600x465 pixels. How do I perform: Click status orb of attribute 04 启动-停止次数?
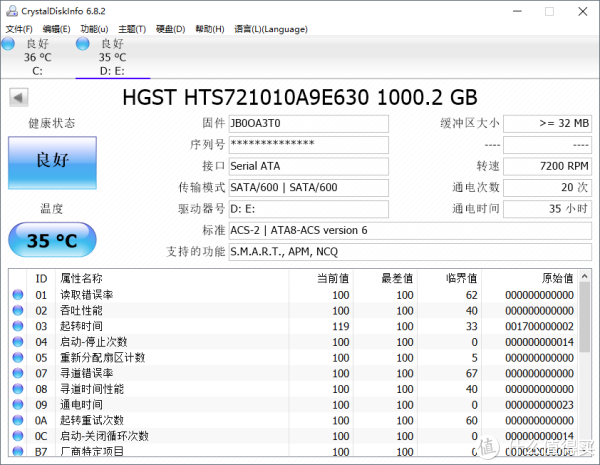coord(18,342)
